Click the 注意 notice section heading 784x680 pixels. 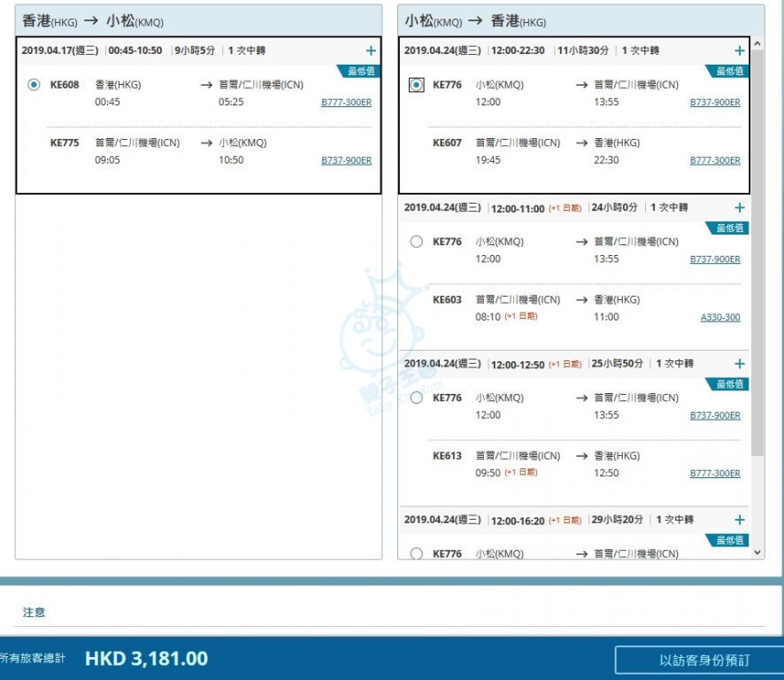coord(35,613)
